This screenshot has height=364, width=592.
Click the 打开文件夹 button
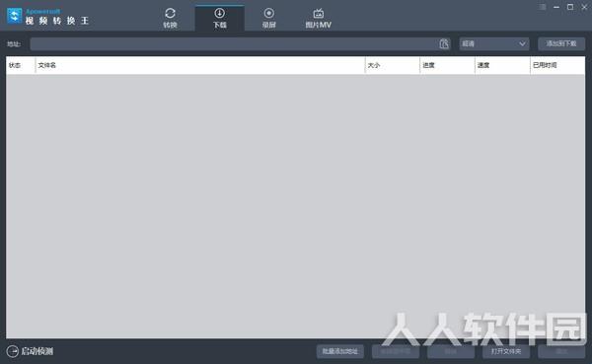coord(506,351)
